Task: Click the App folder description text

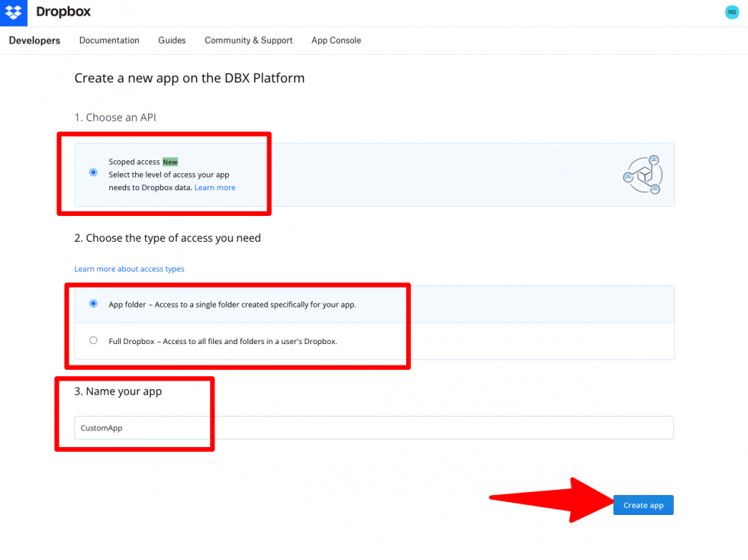Action: (232, 304)
